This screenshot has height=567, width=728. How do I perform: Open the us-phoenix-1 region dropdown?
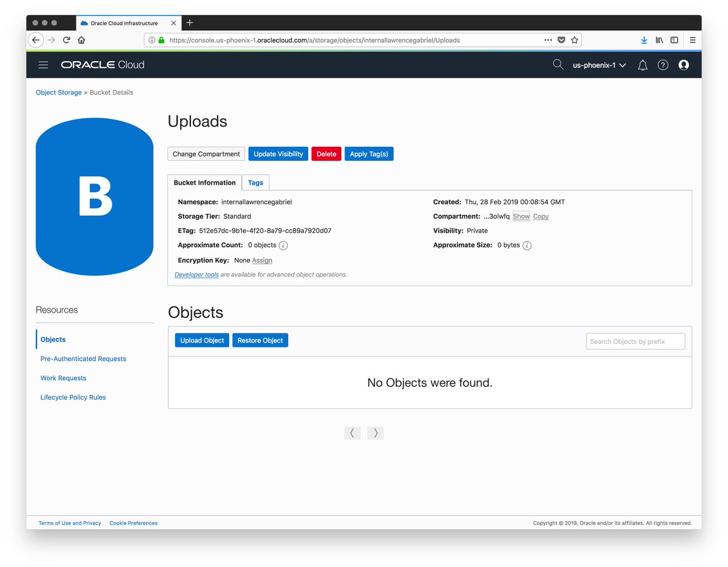[599, 65]
